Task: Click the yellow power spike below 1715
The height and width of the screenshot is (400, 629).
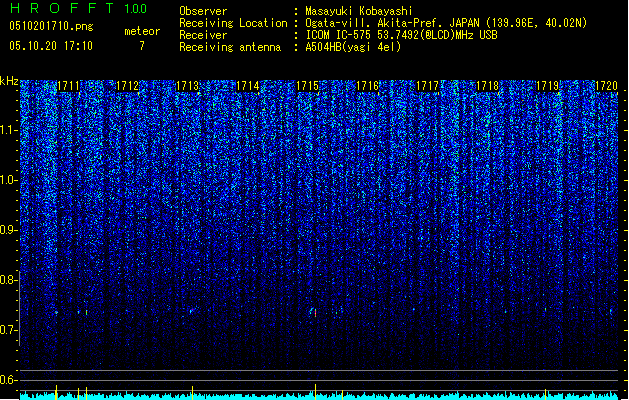Action: click(x=315, y=391)
